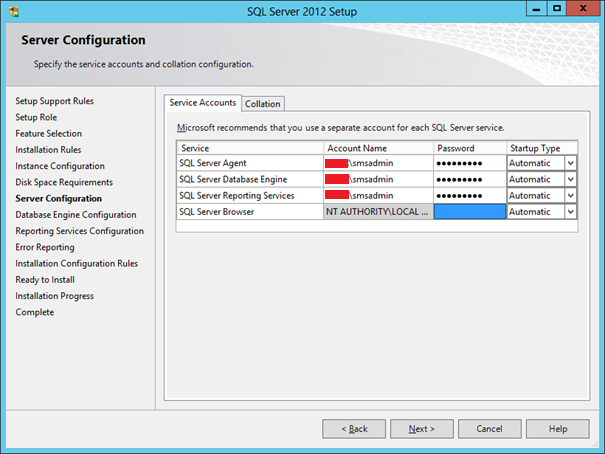605x454 pixels.
Task: Click the SQL Server setup icon in title bar
Action: click(14, 12)
